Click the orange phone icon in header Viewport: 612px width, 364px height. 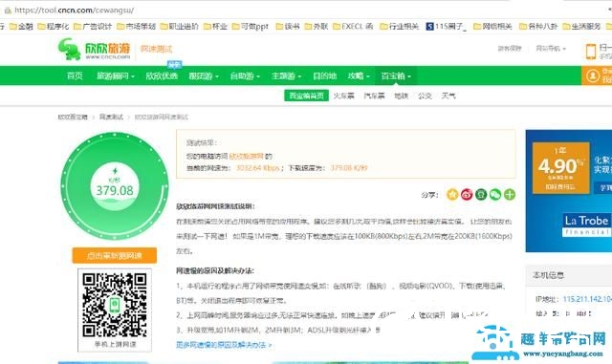[591, 51]
